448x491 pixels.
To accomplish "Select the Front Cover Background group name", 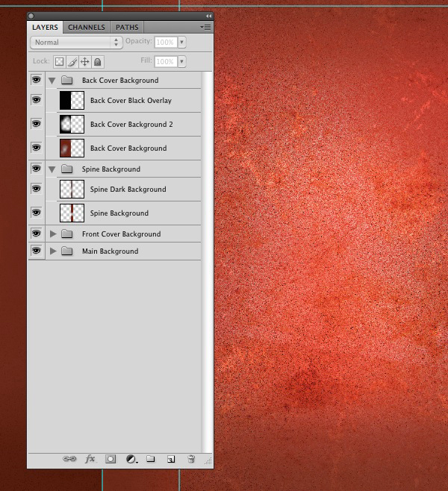I will (121, 234).
